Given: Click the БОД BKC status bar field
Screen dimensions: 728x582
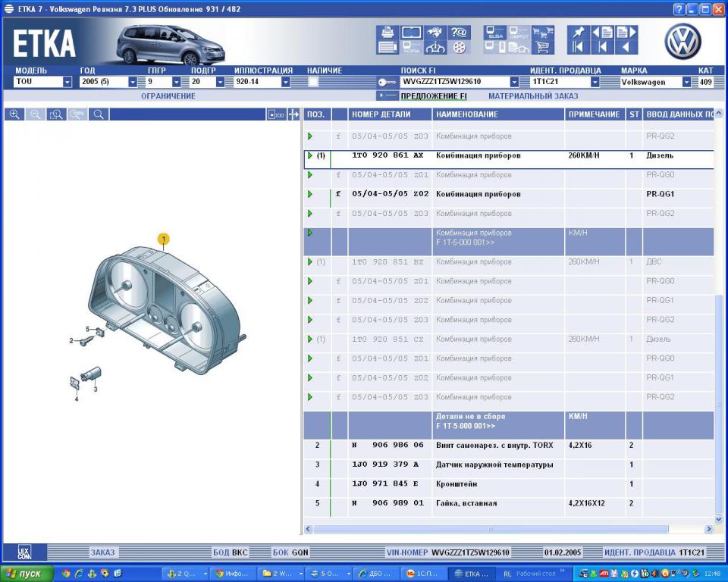Looking at the screenshot, I should click(x=231, y=552).
